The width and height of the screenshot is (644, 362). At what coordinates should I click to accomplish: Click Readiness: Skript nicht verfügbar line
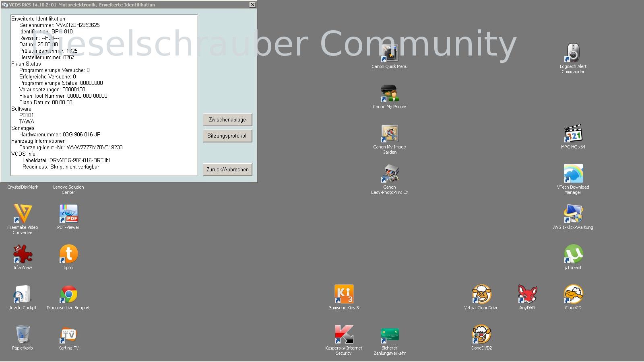[x=61, y=167]
